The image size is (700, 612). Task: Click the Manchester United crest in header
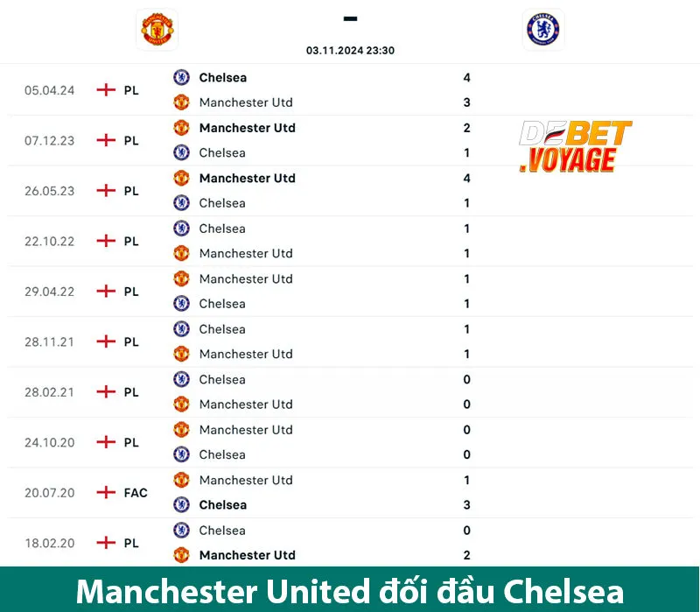coord(157,29)
